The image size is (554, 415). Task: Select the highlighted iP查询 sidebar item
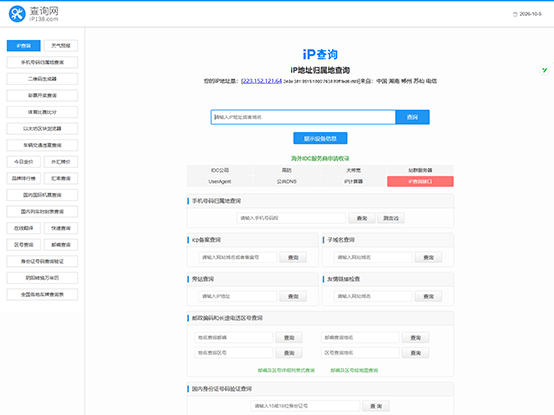(x=24, y=46)
